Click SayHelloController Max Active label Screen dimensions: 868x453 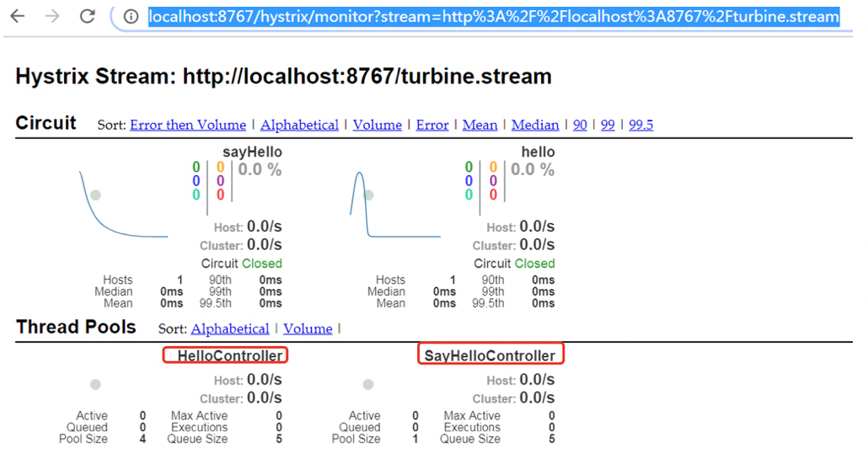(x=472, y=415)
